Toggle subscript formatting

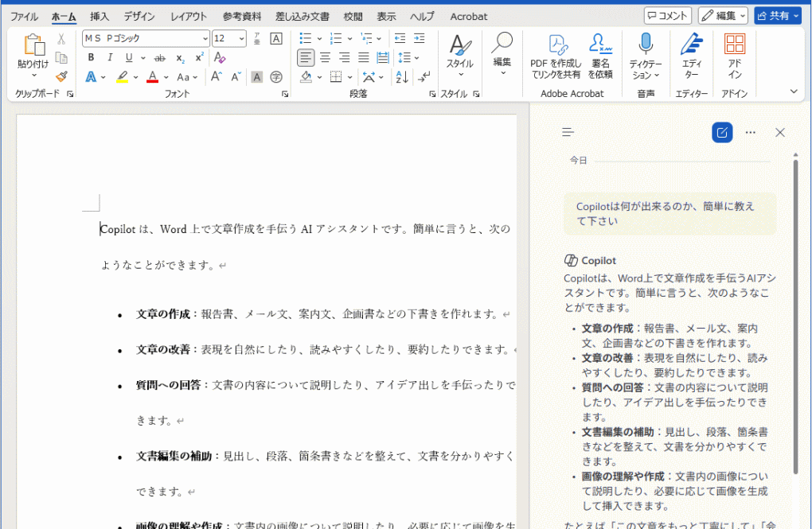coord(180,58)
